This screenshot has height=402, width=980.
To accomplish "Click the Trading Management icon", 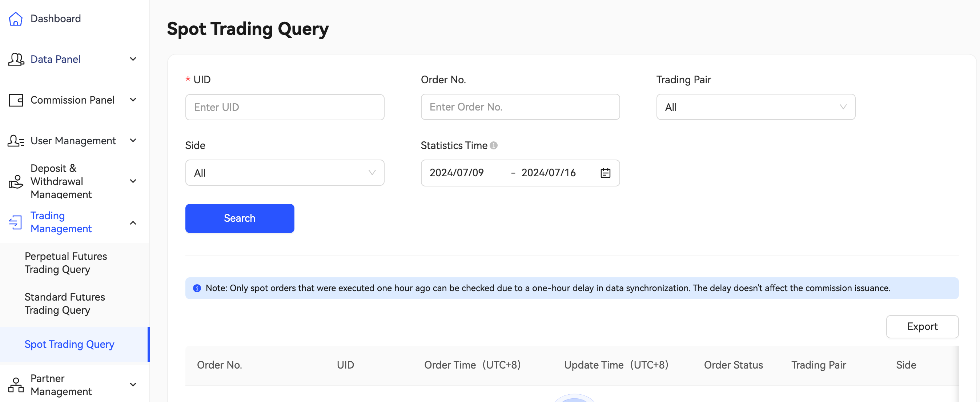I will click(16, 222).
